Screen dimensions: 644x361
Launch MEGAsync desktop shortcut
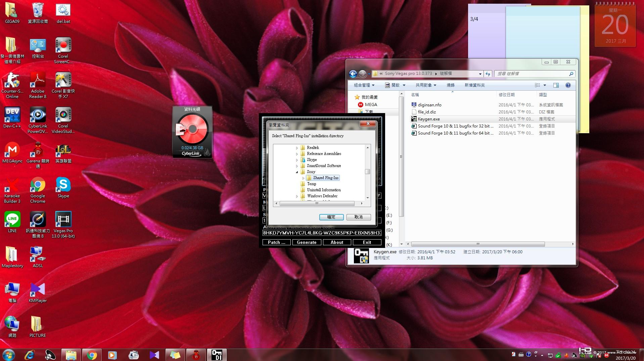click(x=12, y=153)
